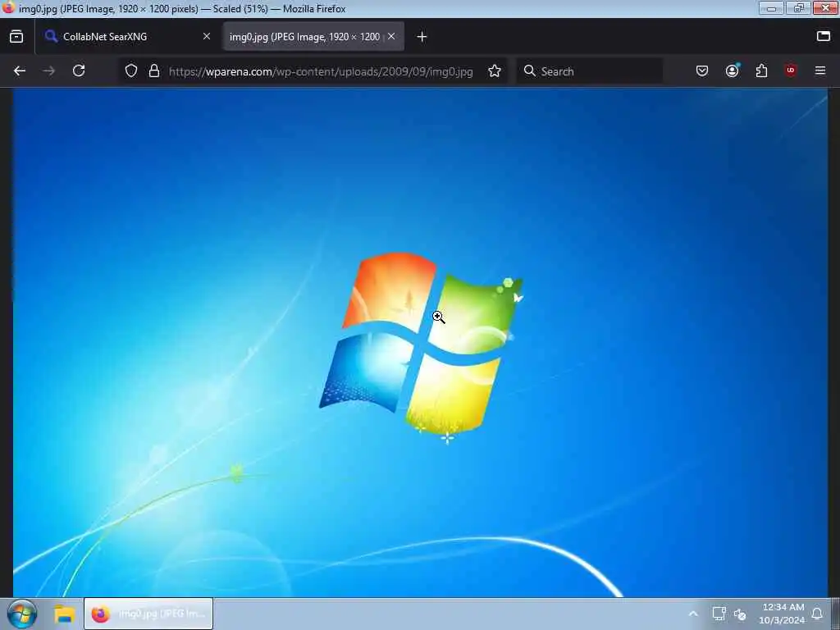View site security padlock information

coord(154,71)
